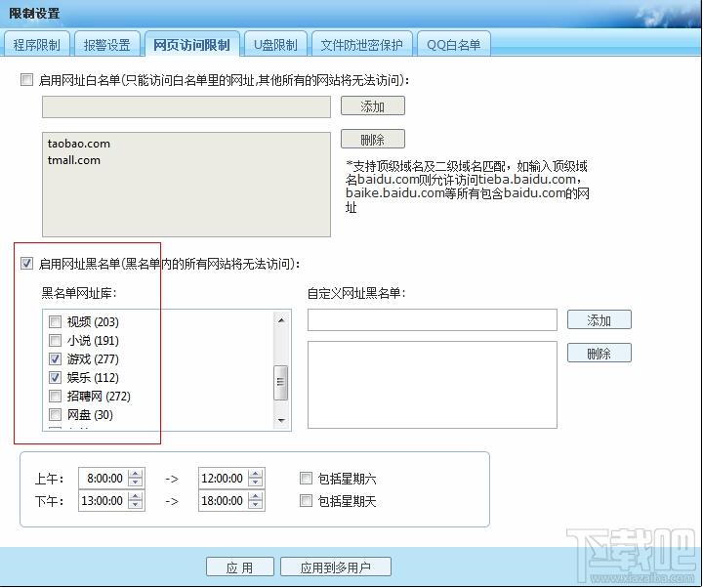Uncheck the 启用网址黑名单 checkbox
The image size is (703, 588).
coord(27,264)
